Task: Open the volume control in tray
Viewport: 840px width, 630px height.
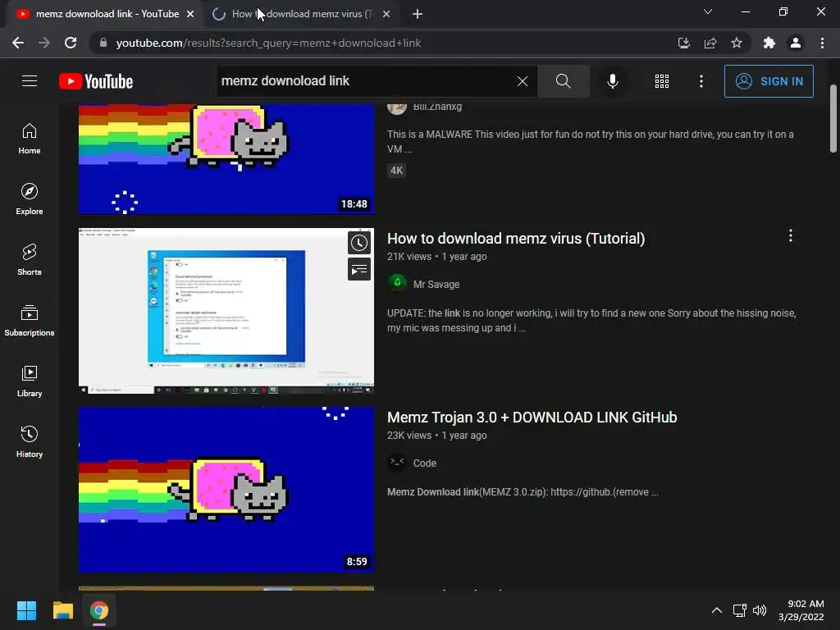Action: 760,610
